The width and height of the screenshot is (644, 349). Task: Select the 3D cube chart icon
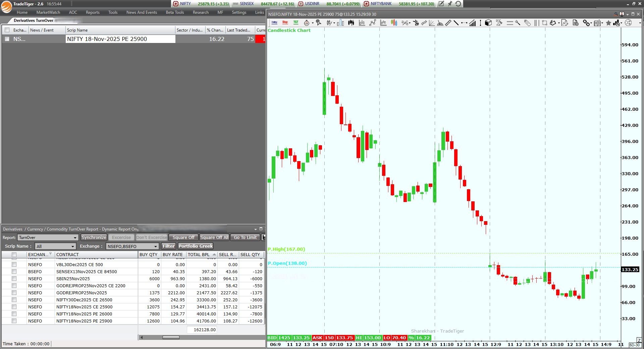click(x=488, y=23)
